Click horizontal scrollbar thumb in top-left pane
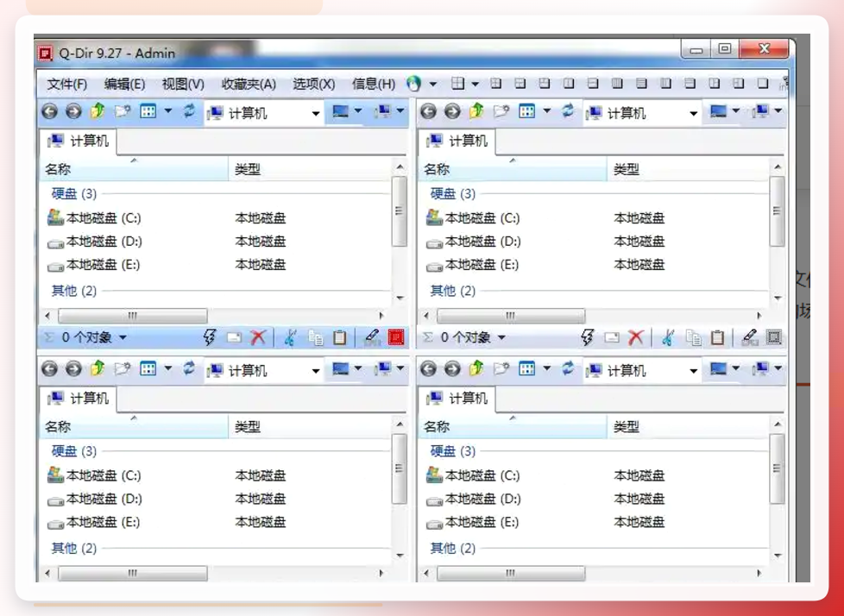844x616 pixels. 132,315
